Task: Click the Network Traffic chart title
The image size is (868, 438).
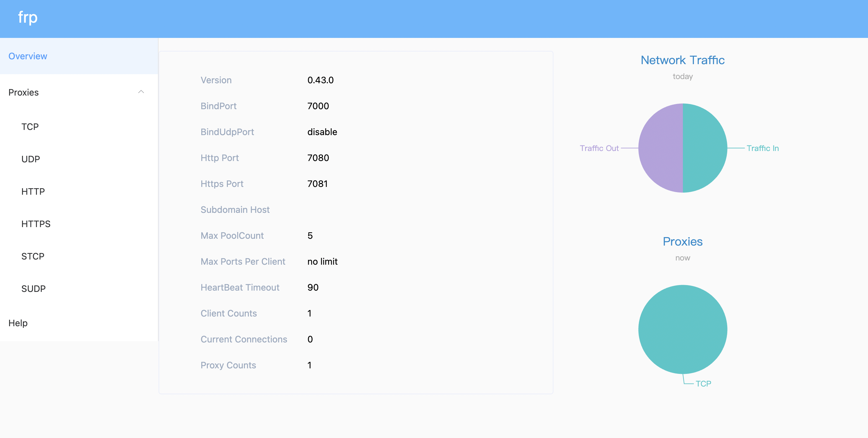Action: coord(682,60)
